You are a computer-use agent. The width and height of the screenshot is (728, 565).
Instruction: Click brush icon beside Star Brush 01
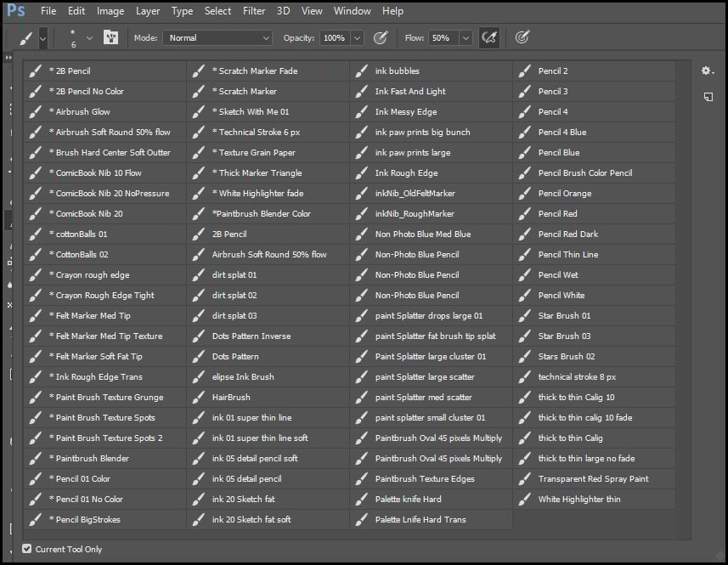(x=525, y=316)
